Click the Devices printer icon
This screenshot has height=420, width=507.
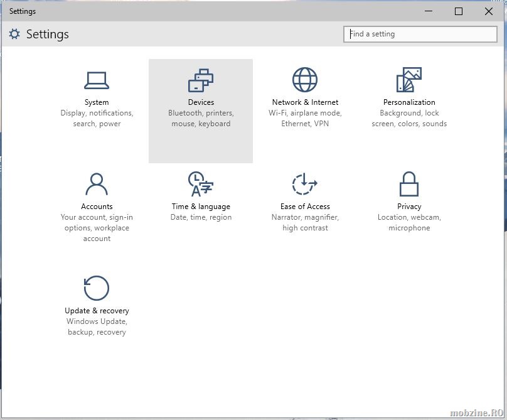click(x=201, y=80)
